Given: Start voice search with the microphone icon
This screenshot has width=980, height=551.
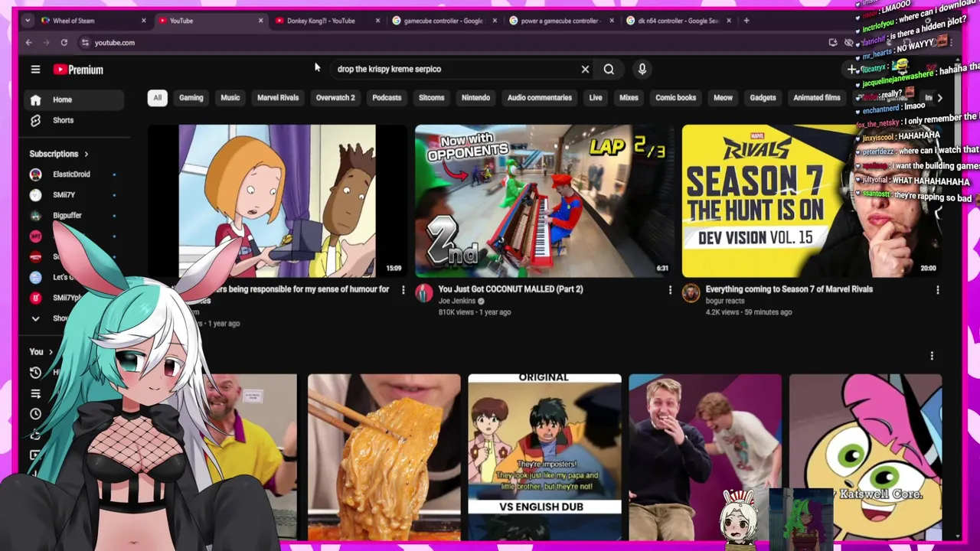Looking at the screenshot, I should tap(642, 70).
